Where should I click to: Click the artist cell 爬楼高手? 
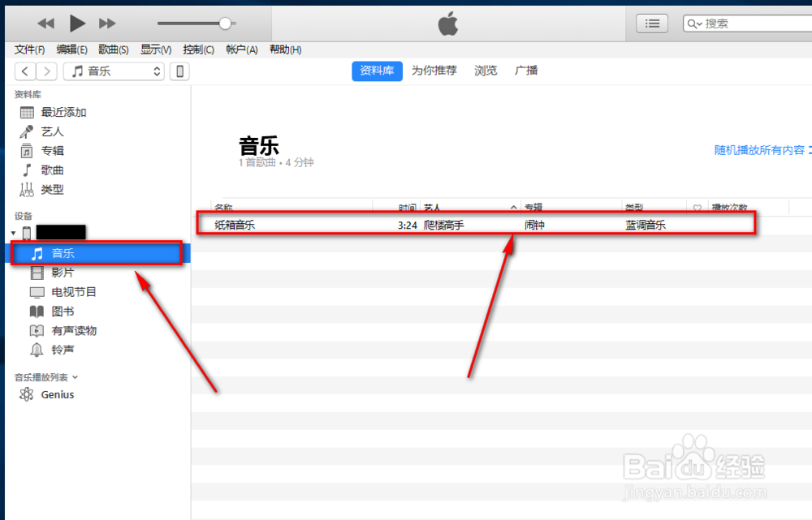[x=444, y=225]
